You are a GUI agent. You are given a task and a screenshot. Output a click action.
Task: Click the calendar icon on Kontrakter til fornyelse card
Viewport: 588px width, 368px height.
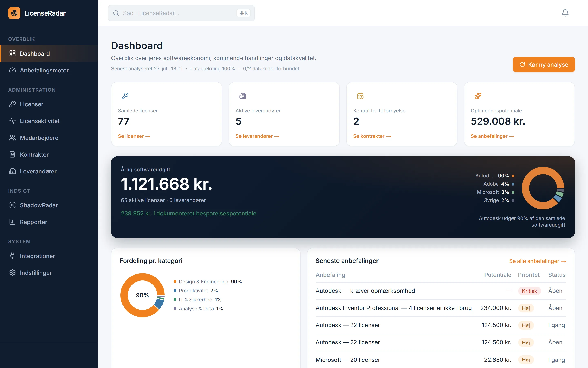[x=360, y=96]
